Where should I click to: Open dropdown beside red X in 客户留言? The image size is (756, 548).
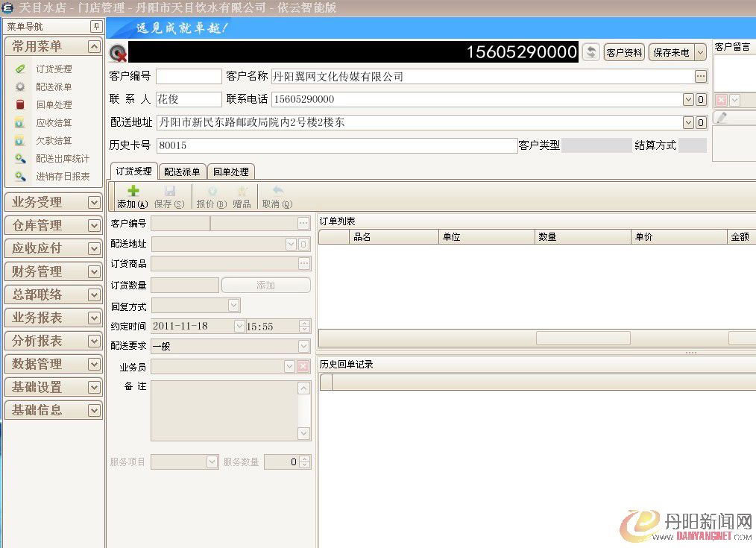tap(734, 100)
